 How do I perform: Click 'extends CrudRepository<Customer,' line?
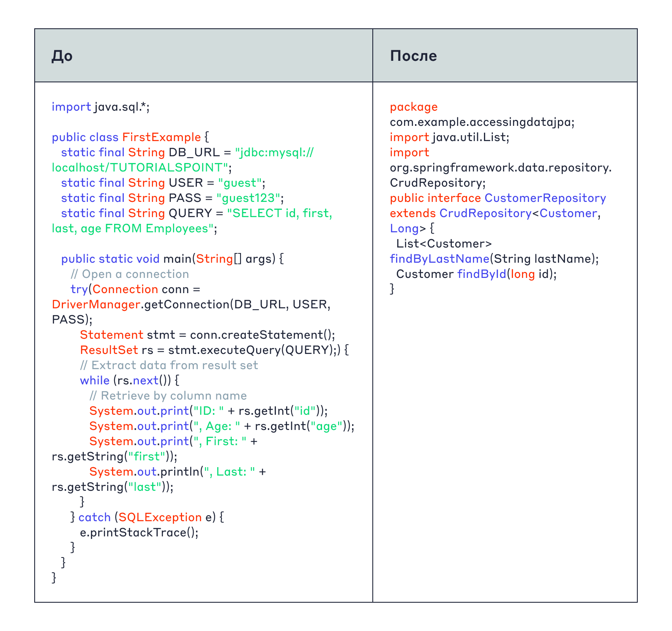tap(495, 213)
